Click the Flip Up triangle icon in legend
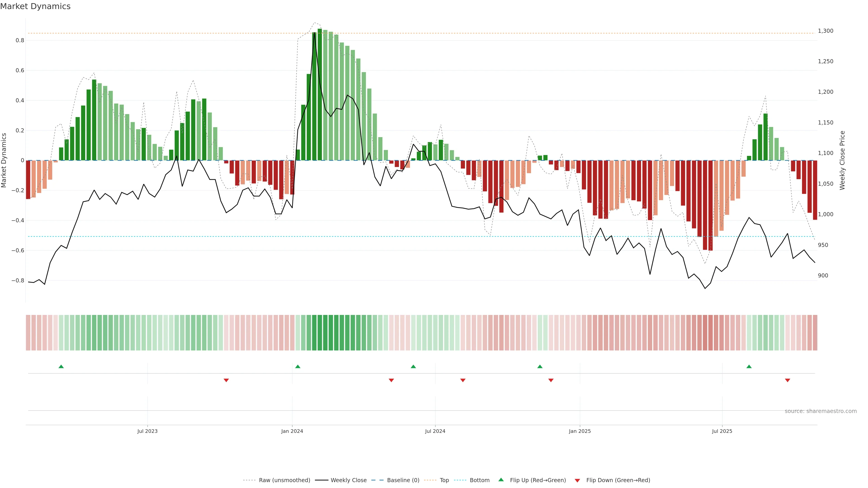This screenshot has width=868, height=488. pyautogui.click(x=501, y=480)
